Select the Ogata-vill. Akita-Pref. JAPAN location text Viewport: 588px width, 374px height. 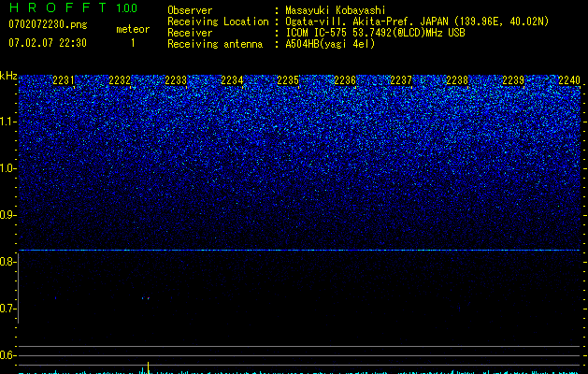pos(417,22)
